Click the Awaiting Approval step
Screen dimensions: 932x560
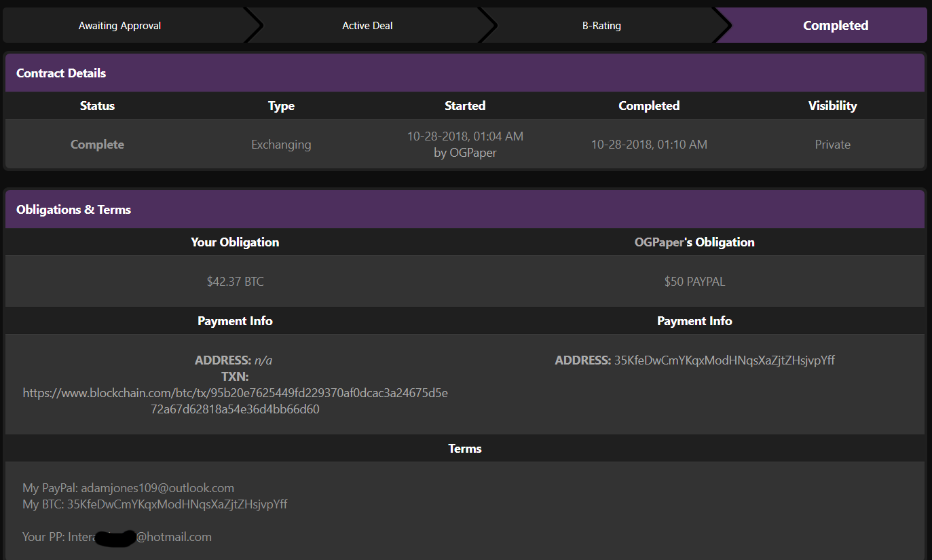point(120,26)
